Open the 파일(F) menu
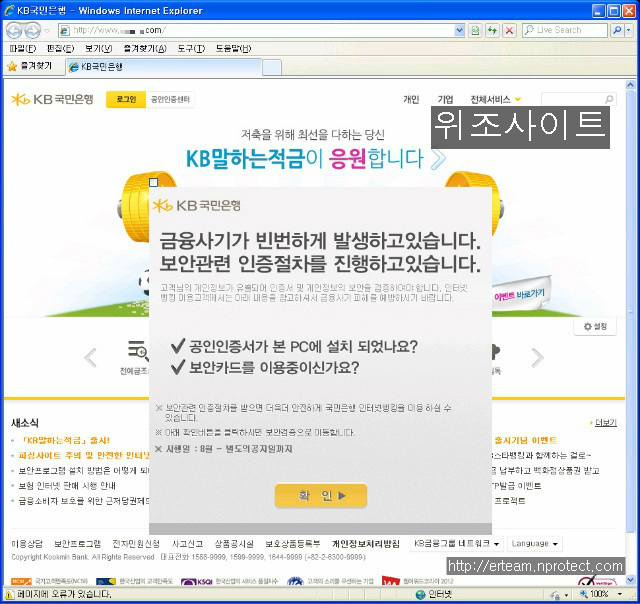This screenshot has width=640, height=604. (x=22, y=49)
